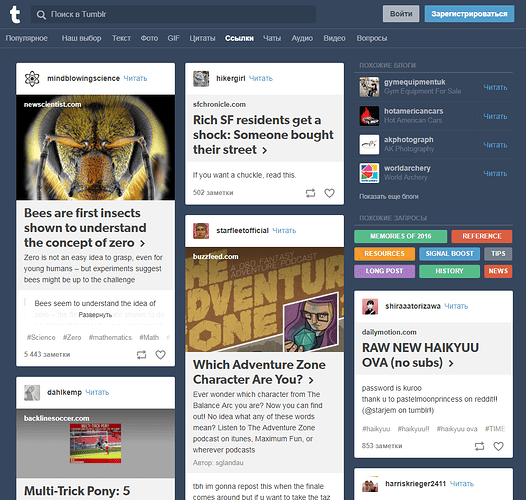Open hikergirl avatar icon
This screenshot has height=500, width=526.
201,79
